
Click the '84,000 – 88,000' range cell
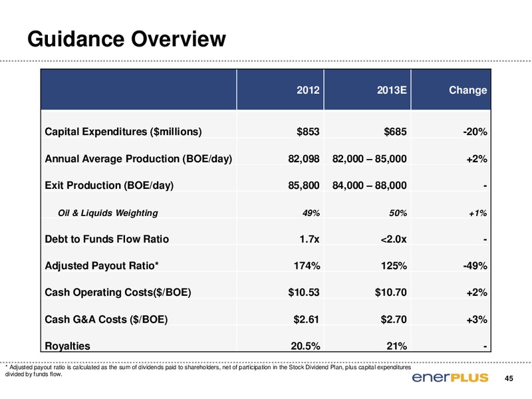click(370, 186)
